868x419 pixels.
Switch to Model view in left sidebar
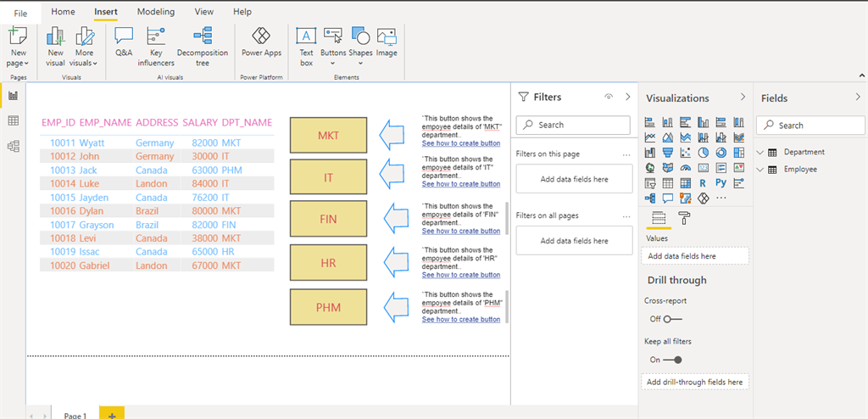coord(14,146)
